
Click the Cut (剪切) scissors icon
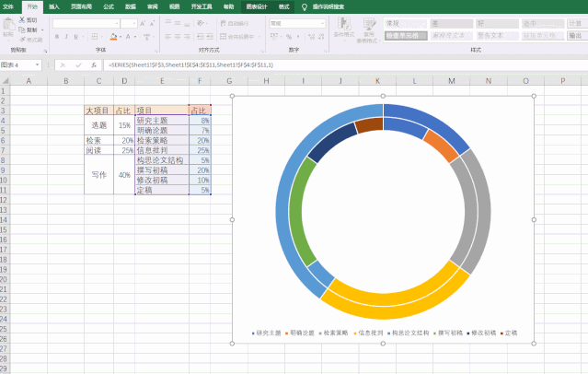[22, 19]
